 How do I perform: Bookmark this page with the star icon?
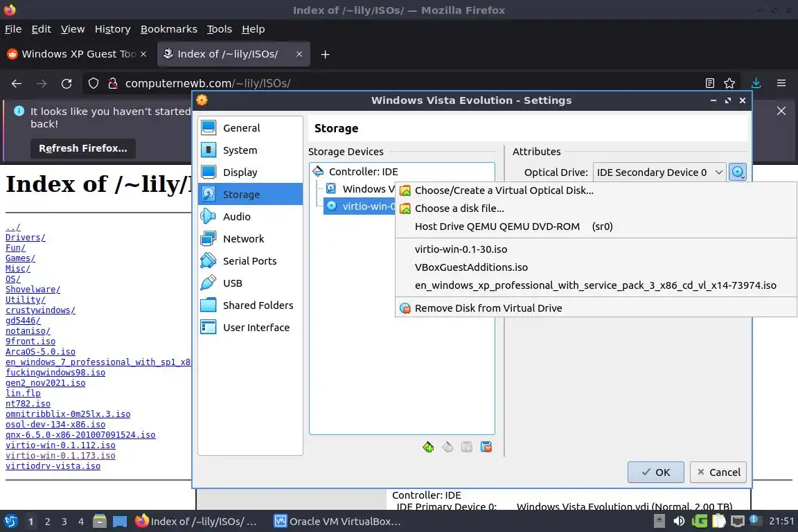click(729, 83)
